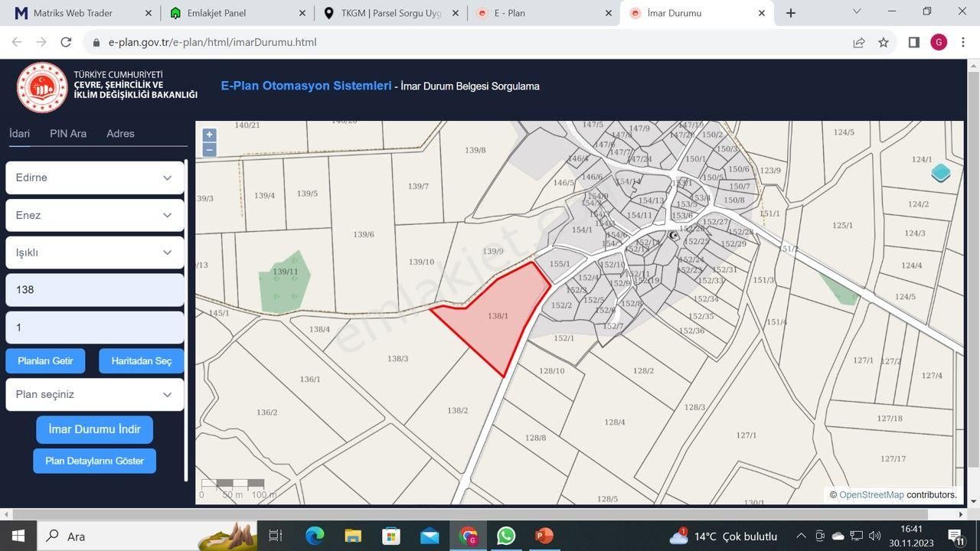Show hidden system tray icons
Viewport: 980px width, 551px height.
coord(801,536)
